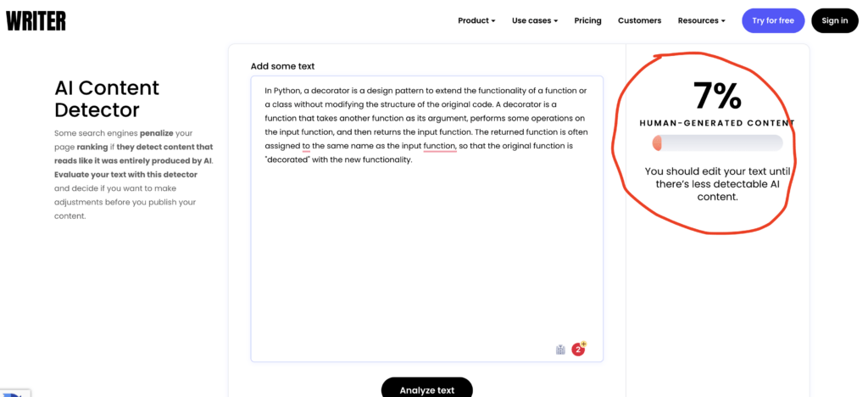The image size is (868, 397).
Task: Expand the Use cases menu
Action: tap(534, 20)
